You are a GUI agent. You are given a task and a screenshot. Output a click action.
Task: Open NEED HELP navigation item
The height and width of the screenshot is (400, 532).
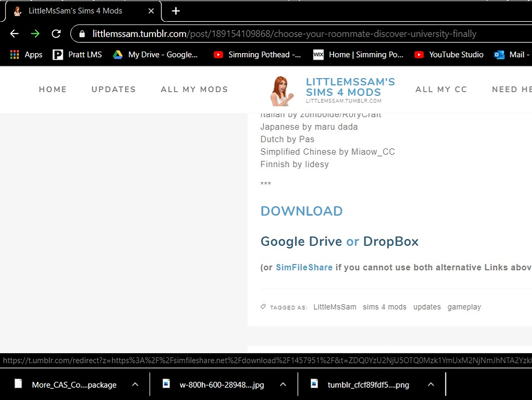(512, 89)
